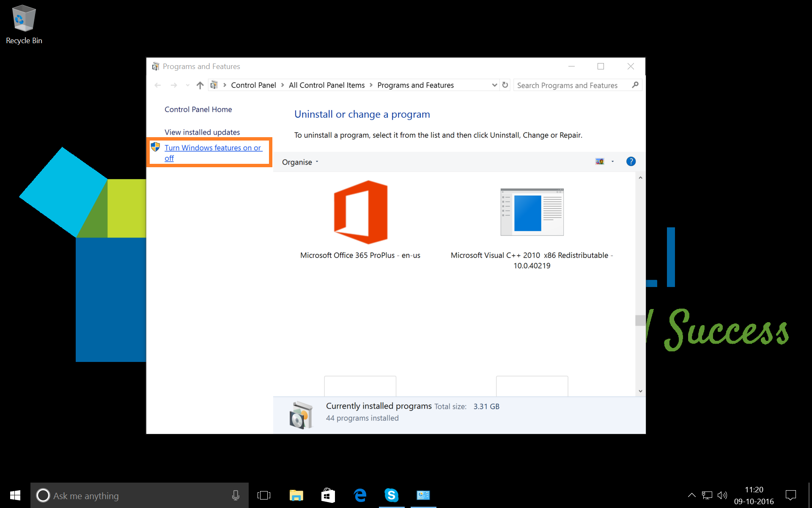Open the view options dropdown arrow
The height and width of the screenshot is (508, 812).
pos(612,161)
